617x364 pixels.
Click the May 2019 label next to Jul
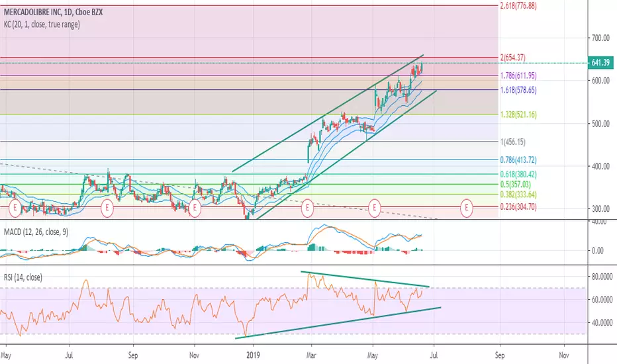[x=373, y=355]
